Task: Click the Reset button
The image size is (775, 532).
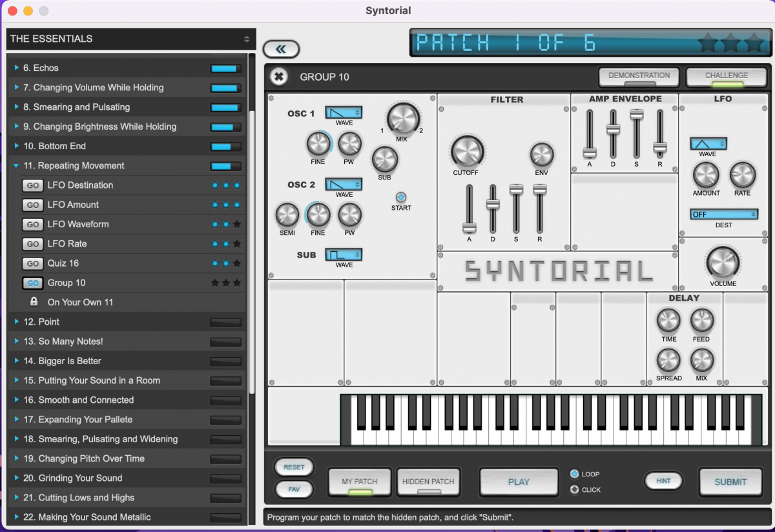Action: click(x=294, y=467)
